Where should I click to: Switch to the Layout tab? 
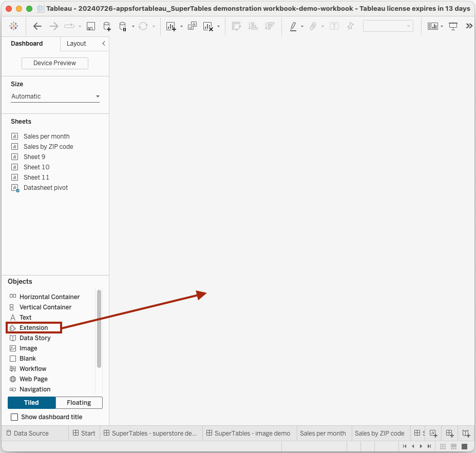(x=76, y=44)
